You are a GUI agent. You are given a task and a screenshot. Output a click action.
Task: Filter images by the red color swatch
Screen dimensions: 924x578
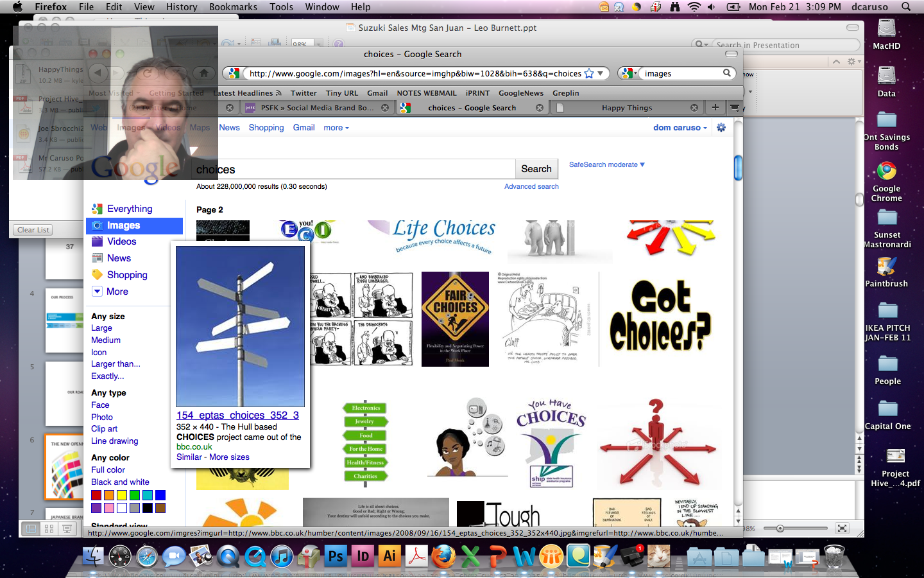click(96, 495)
